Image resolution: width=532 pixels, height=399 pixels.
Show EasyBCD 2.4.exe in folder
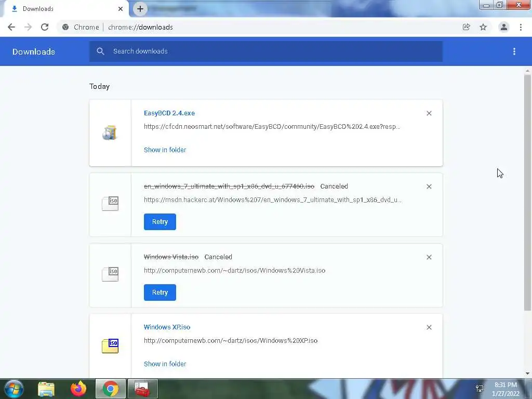(x=165, y=150)
